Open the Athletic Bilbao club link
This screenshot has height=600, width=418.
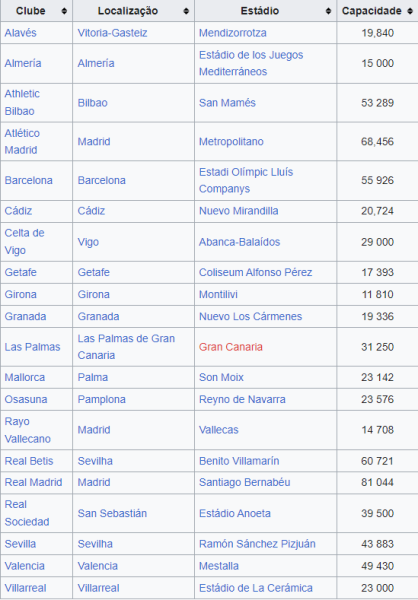point(22,103)
